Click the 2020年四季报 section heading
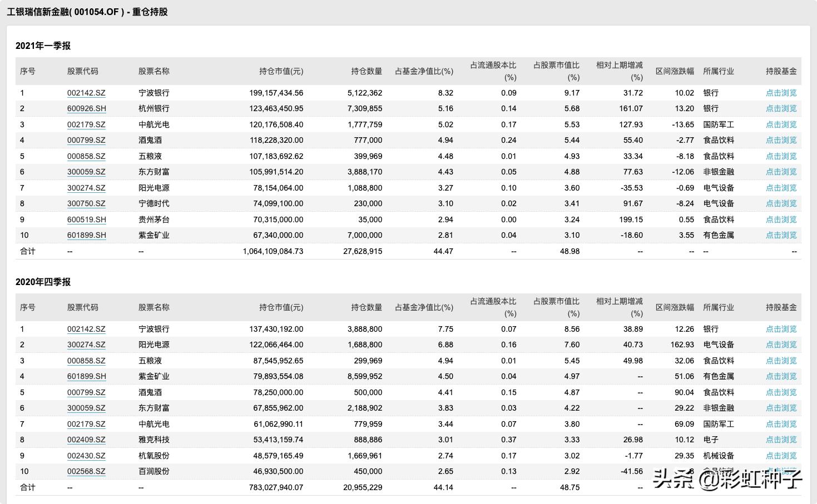The height and width of the screenshot is (504, 817). tap(43, 282)
